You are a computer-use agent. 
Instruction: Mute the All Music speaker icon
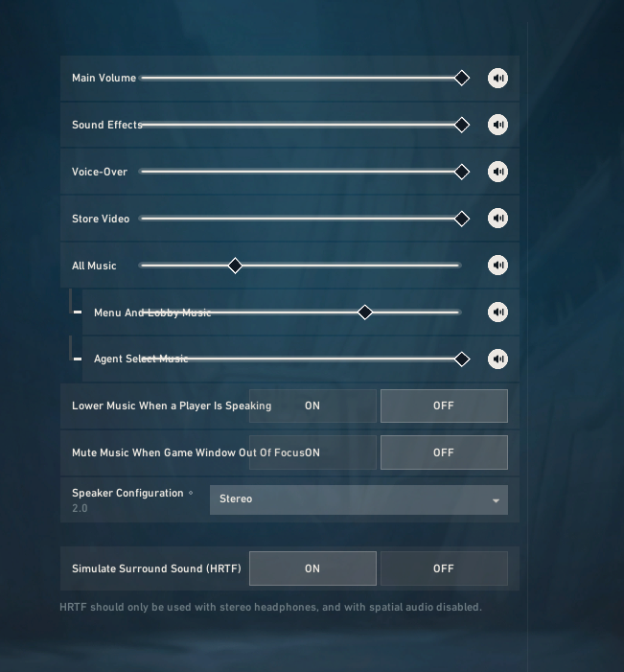point(497,265)
